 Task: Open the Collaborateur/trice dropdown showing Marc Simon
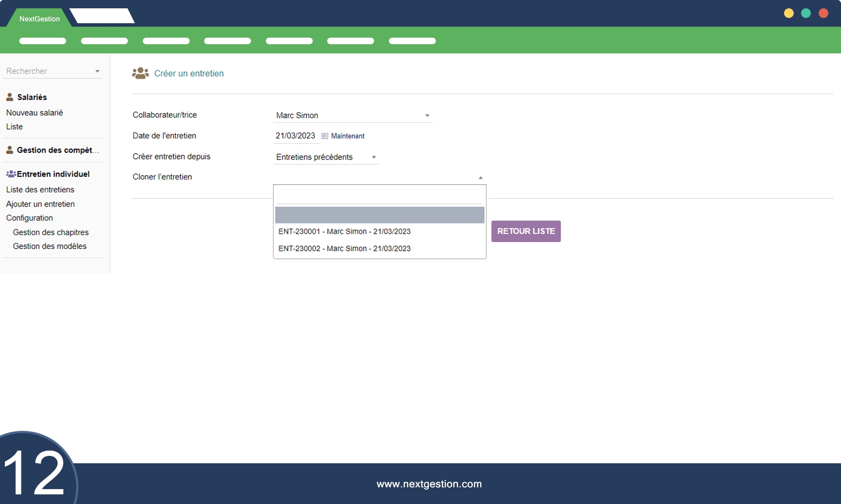coord(352,116)
